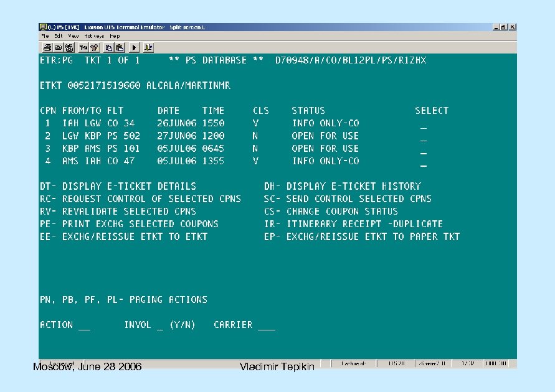This screenshot has width=555, height=392.
Task: Click the INVOL (Y/N) input field
Action: coord(160,326)
